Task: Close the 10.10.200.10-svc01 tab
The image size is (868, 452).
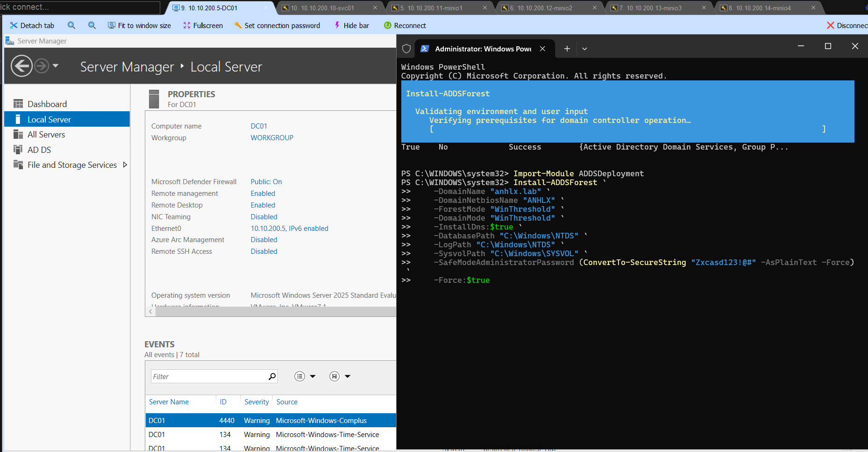Action: point(375,8)
